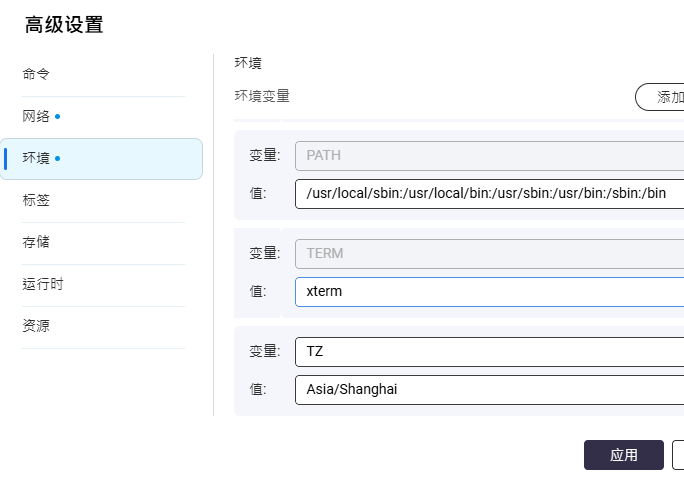Select the 环境 sidebar tab
Image resolution: width=684 pixels, height=477 pixels.
tap(101, 158)
